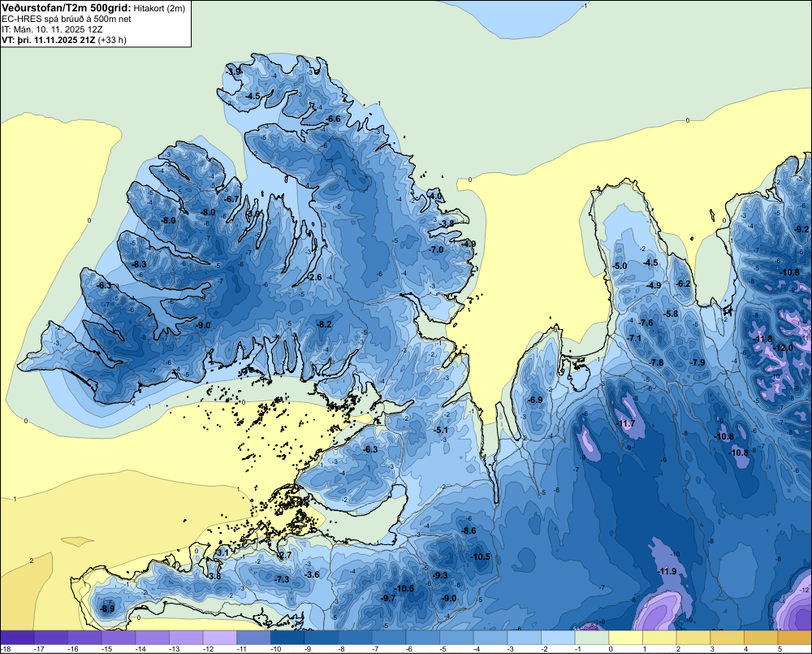
Task: Click the -9.3 temperature reading
Action: (440, 576)
